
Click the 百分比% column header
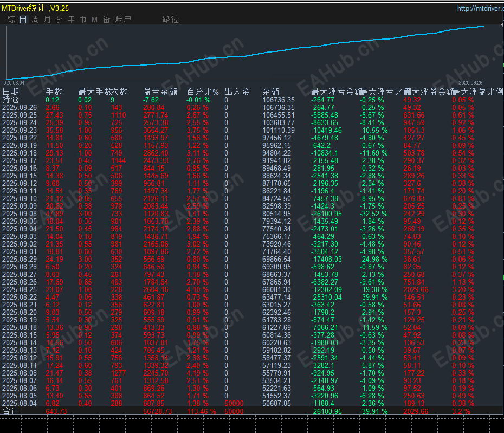203,92
